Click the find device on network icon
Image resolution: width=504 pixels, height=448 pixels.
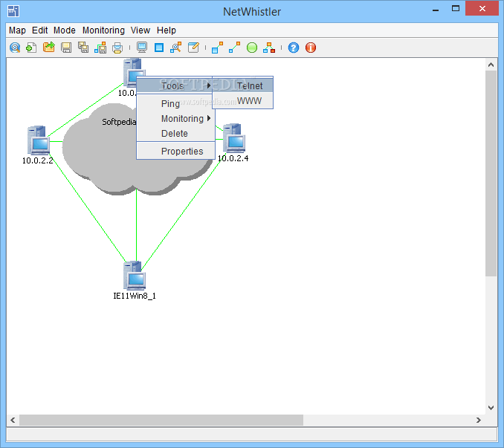[176, 48]
